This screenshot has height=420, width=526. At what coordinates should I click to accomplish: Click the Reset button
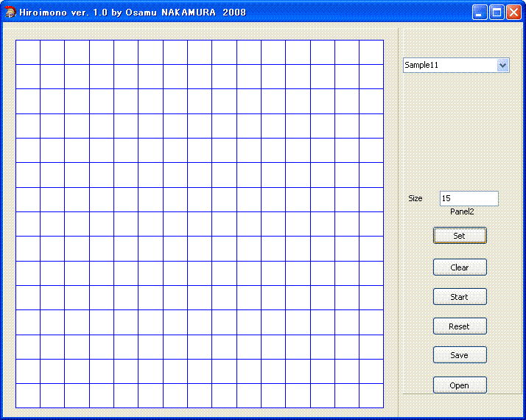pyautogui.click(x=460, y=326)
